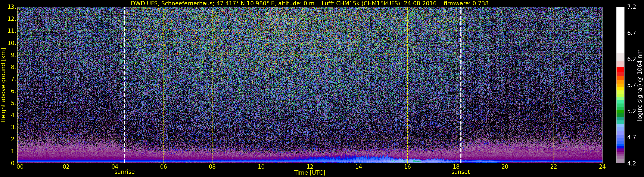Click the 'sunset' label below the axis
The height and width of the screenshot is (177, 644).
(460, 172)
